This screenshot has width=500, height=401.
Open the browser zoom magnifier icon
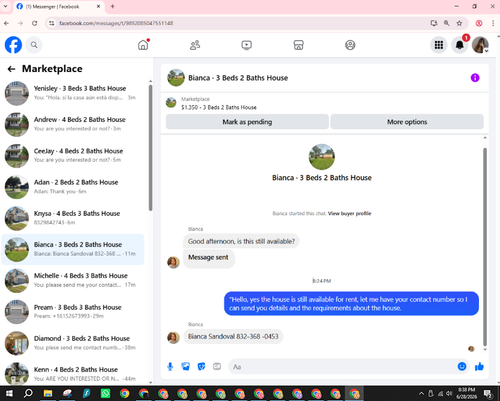446,23
